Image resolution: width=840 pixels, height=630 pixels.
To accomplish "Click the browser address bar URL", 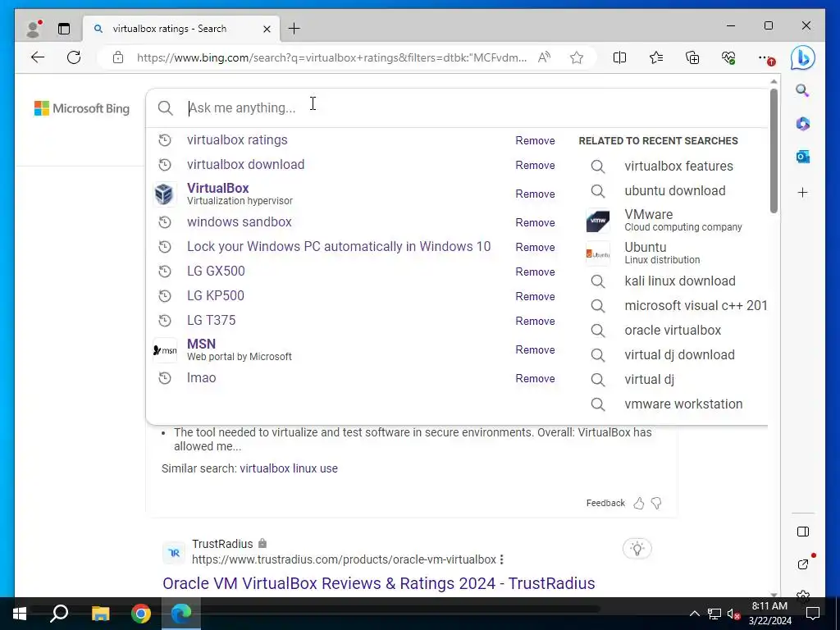I will click(331, 57).
